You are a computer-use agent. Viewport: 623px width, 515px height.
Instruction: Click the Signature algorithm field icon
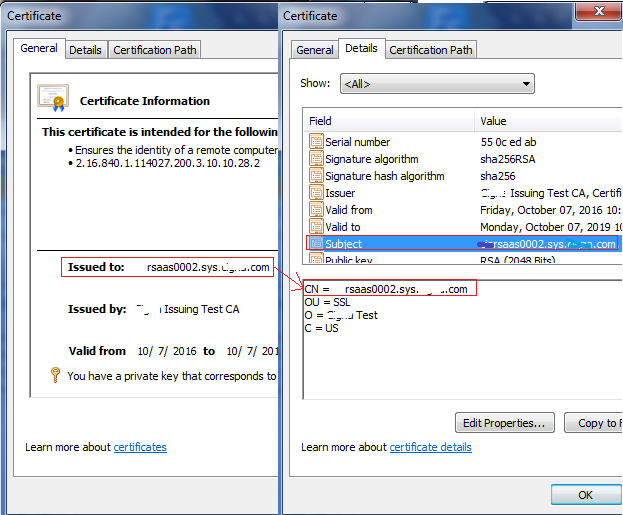point(316,159)
